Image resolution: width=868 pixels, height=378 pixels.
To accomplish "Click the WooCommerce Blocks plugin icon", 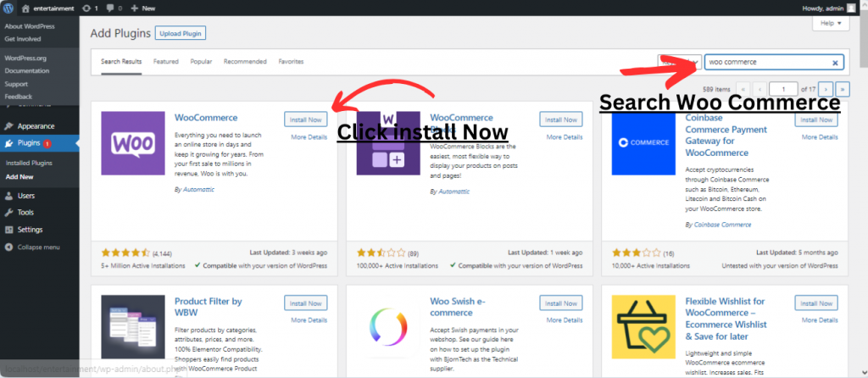I will [388, 143].
